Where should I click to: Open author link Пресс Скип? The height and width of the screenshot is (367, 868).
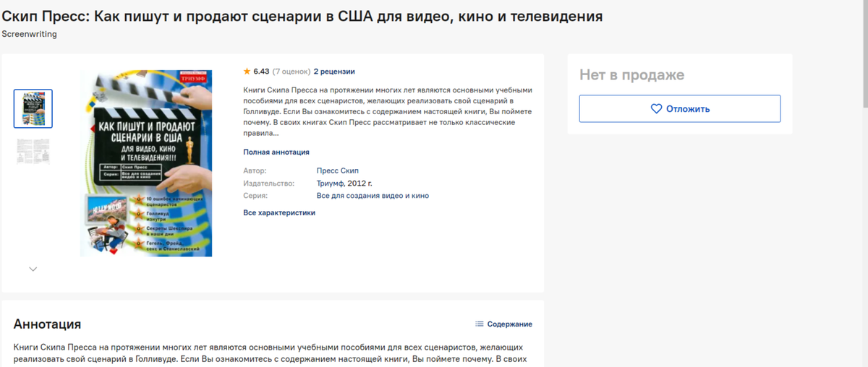(x=338, y=170)
